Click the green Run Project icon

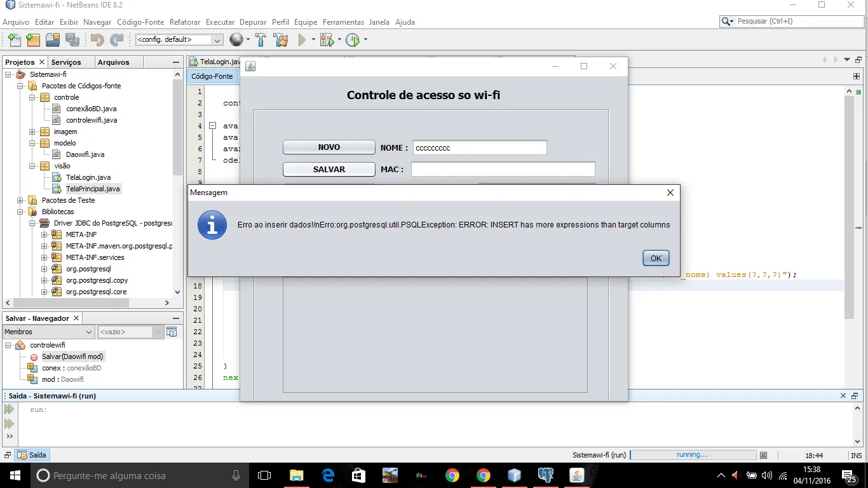[x=302, y=39]
